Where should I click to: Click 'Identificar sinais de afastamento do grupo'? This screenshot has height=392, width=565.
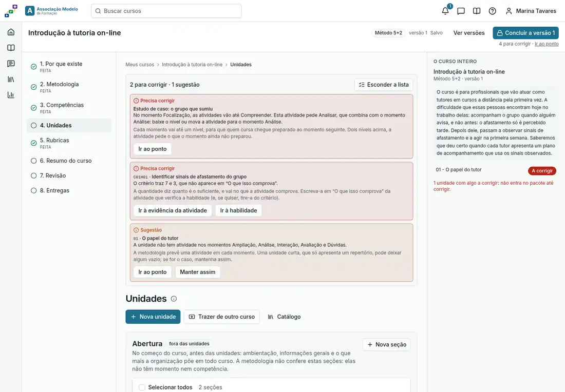(199, 177)
